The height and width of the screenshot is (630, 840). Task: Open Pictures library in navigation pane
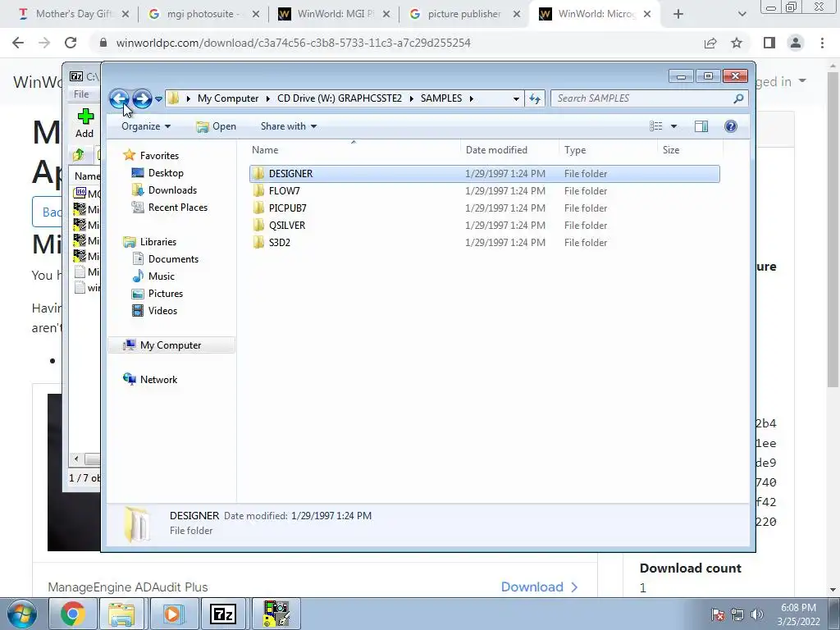[x=165, y=294]
